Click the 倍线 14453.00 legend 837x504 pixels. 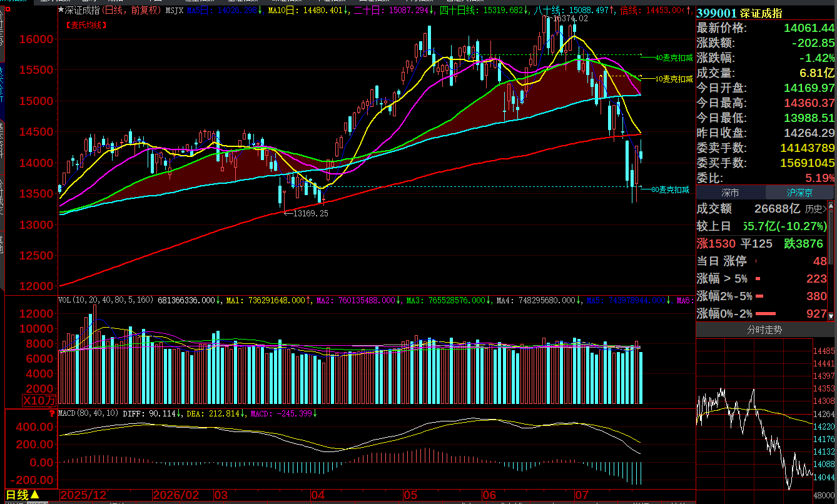pos(656,11)
